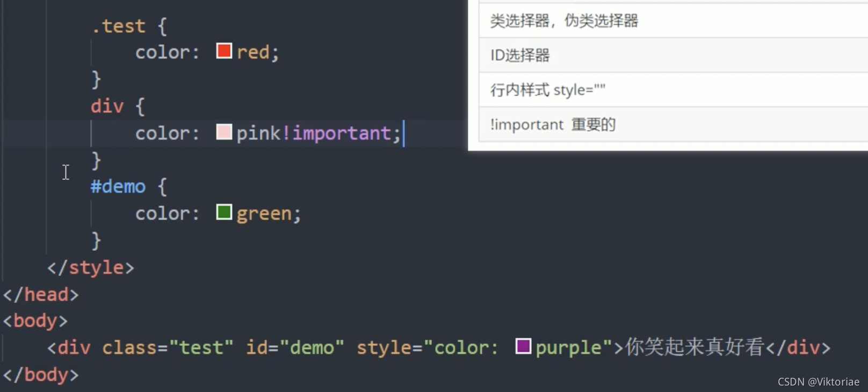The width and height of the screenshot is (868, 392).
Task: Click the green color swatch
Action: click(224, 212)
